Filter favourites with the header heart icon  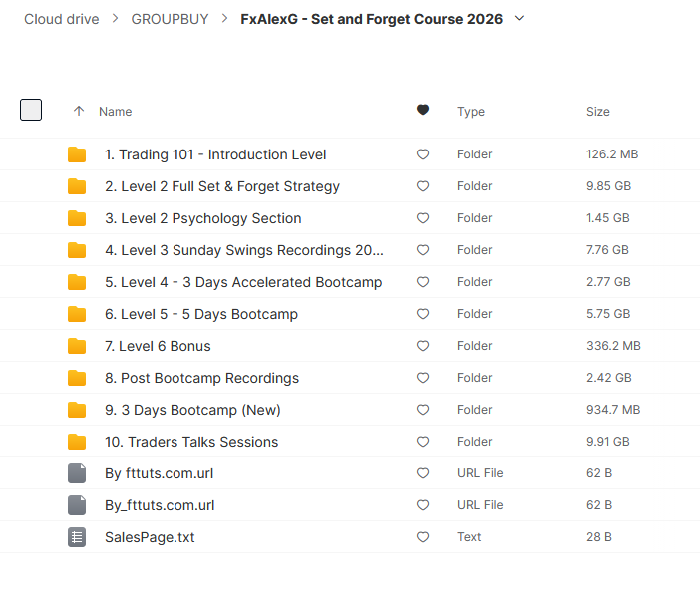click(423, 110)
